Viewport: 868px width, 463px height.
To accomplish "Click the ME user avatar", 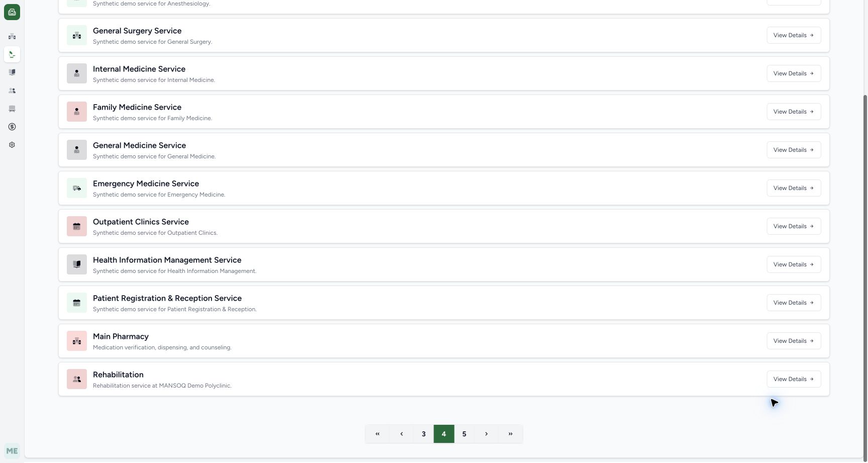I will 12,451.
